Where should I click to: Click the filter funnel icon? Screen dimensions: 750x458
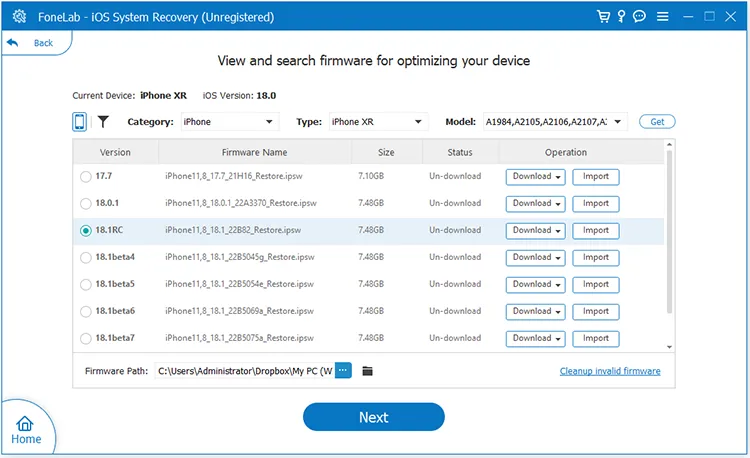pos(103,122)
